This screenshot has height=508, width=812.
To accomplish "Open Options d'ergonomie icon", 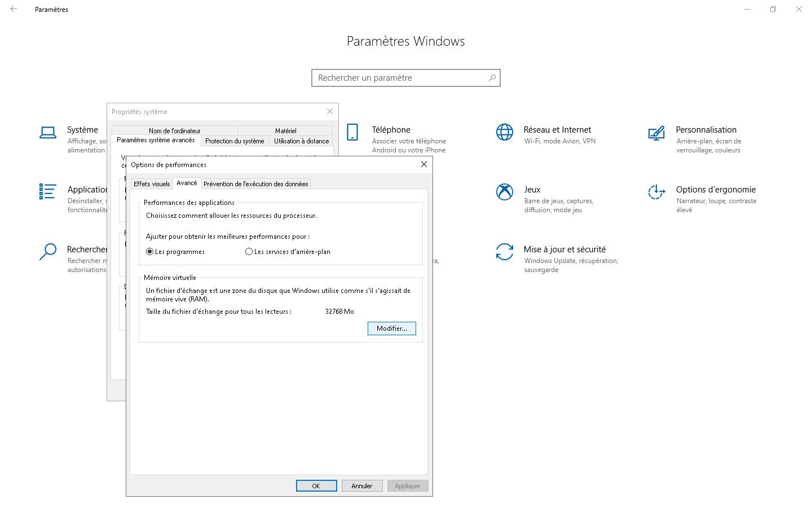I will tap(656, 192).
